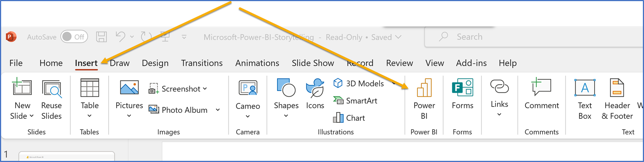Select the Insert tab
This screenshot has width=644, height=162.
[86, 63]
